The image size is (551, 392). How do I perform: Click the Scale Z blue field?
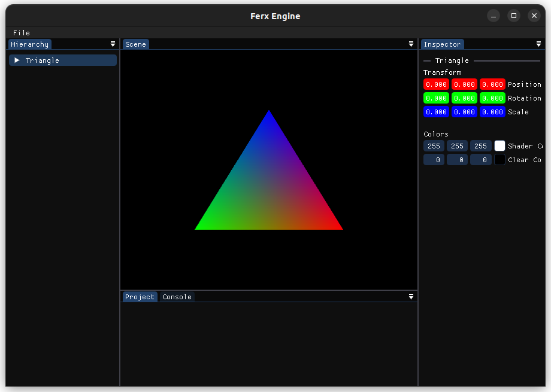point(492,112)
